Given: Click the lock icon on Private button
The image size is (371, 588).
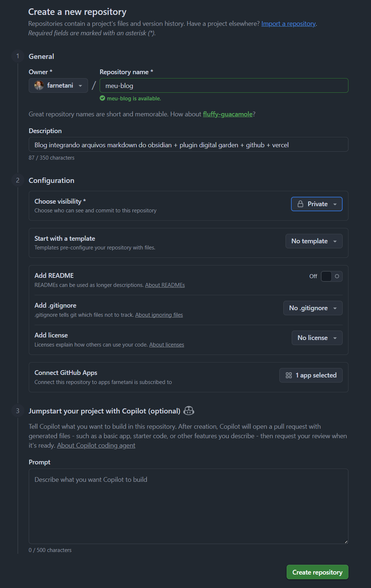Looking at the screenshot, I should [300, 204].
